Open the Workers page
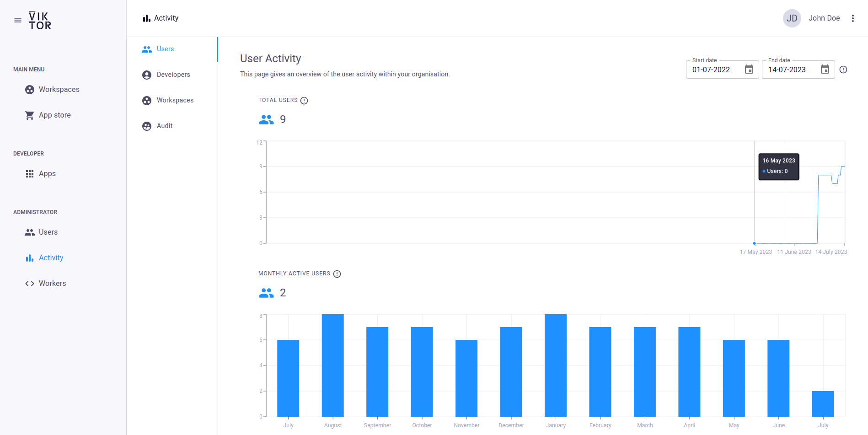Image resolution: width=868 pixels, height=435 pixels. (52, 284)
